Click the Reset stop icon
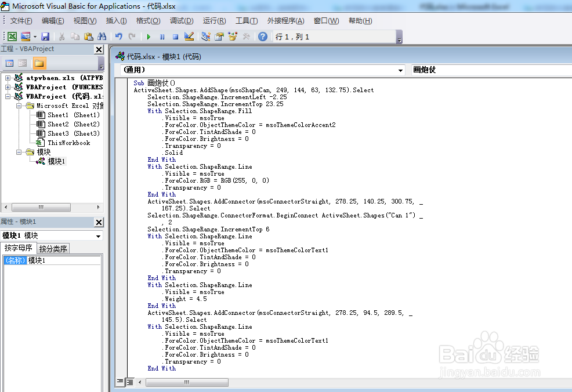Screen dimensions: 572x392 (175, 37)
